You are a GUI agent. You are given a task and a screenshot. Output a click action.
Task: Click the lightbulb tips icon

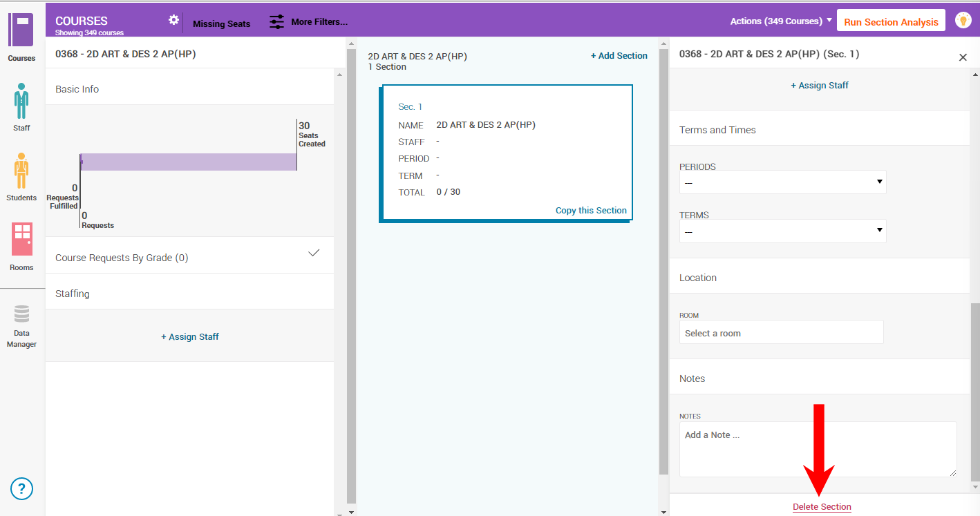pyautogui.click(x=963, y=21)
